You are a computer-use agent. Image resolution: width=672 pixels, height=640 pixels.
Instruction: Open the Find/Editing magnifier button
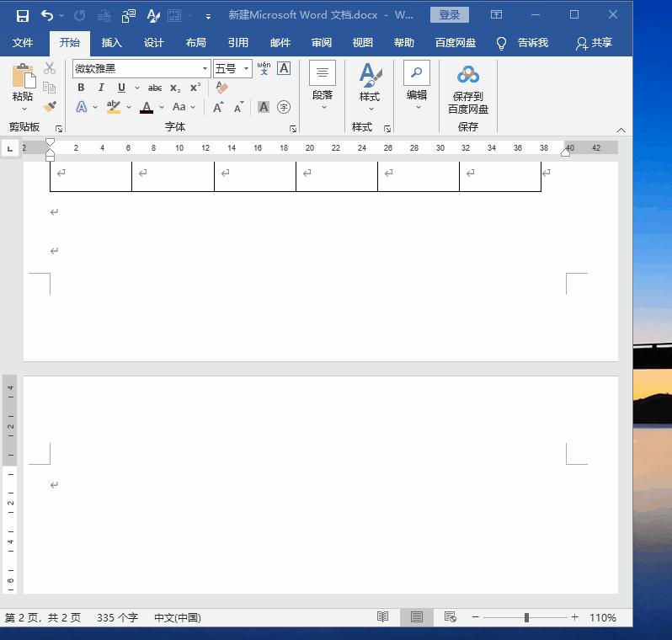coord(417,74)
